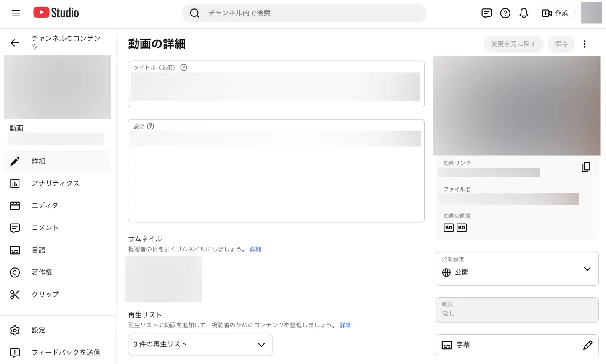Open help via the question mark icon
The height and width of the screenshot is (364, 606).
[505, 13]
